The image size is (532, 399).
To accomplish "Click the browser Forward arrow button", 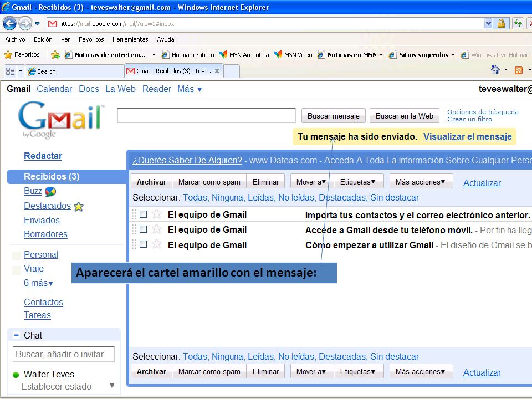I will 25,23.
